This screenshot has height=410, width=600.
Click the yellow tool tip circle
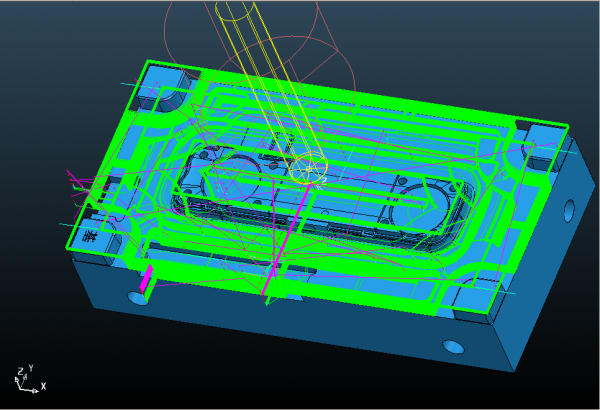click(x=309, y=170)
